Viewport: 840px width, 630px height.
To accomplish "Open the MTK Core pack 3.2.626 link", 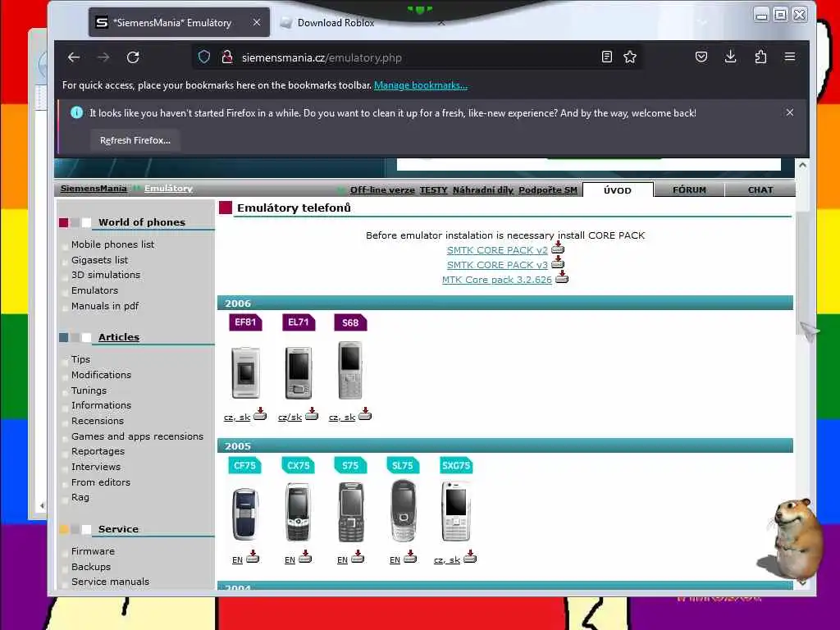I will click(x=496, y=280).
